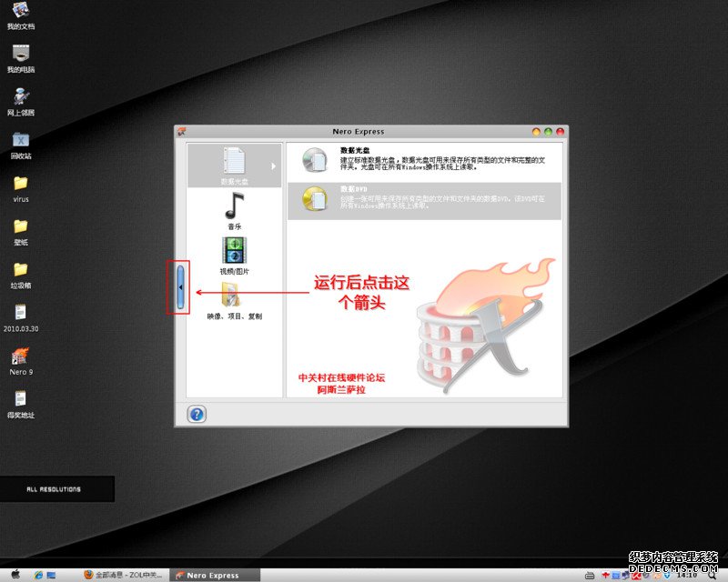The image size is (728, 582).
Task: Expand Nero's blue side panel arrow
Action: pyautogui.click(x=180, y=287)
